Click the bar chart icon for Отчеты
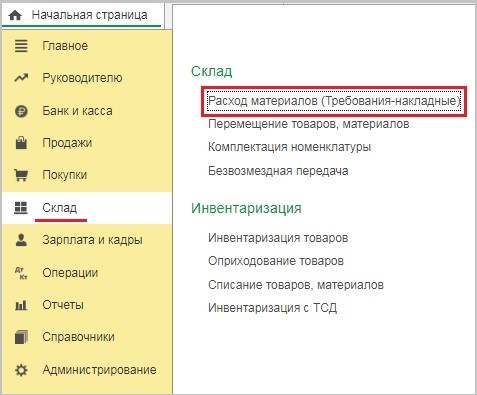This screenshot has width=477, height=395. (21, 305)
